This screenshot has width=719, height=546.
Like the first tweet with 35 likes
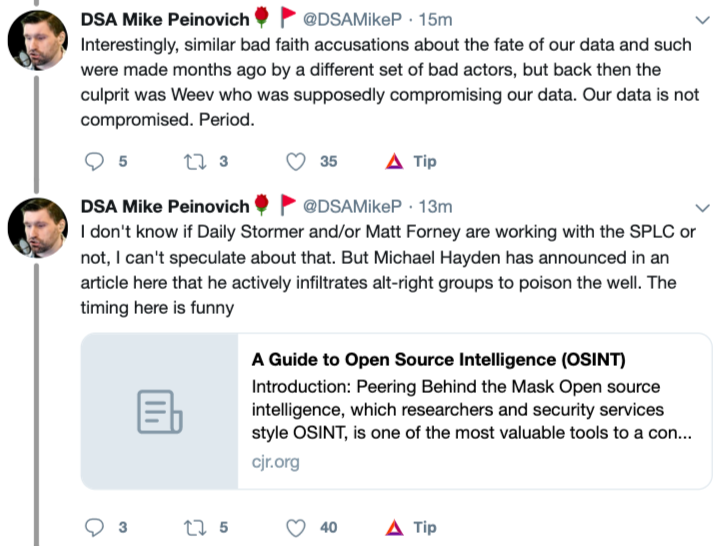click(x=296, y=161)
